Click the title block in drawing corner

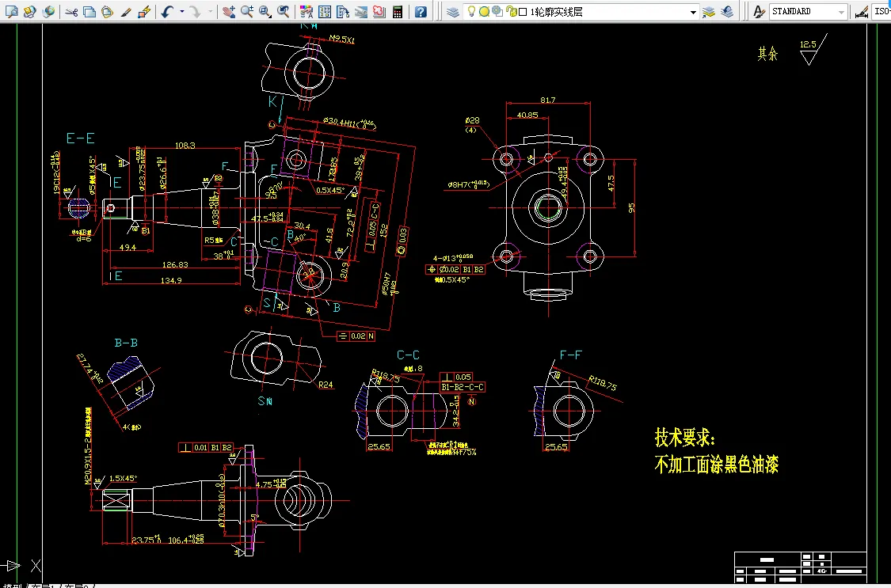801,567
